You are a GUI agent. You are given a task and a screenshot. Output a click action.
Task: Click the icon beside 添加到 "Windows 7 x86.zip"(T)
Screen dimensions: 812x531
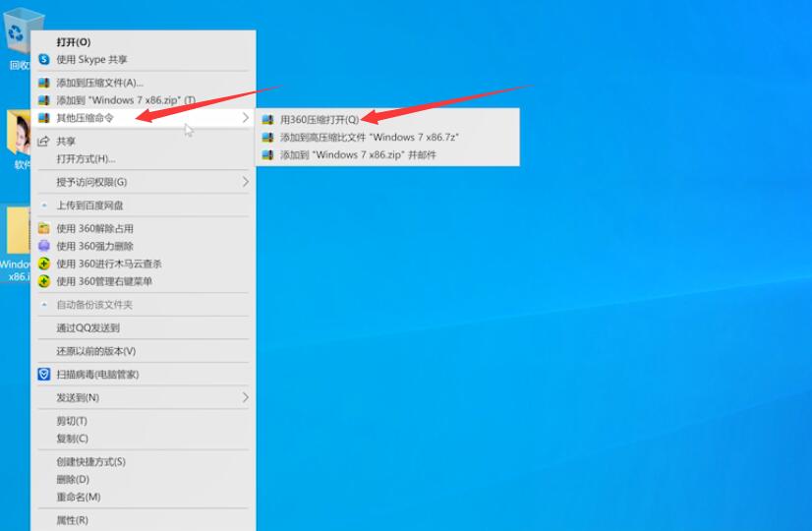coord(44,100)
